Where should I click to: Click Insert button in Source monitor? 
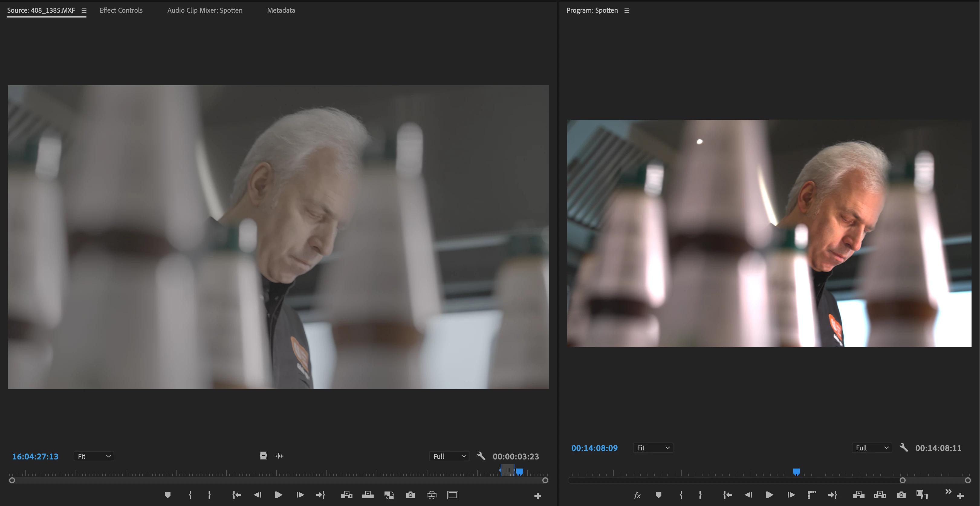(x=346, y=495)
